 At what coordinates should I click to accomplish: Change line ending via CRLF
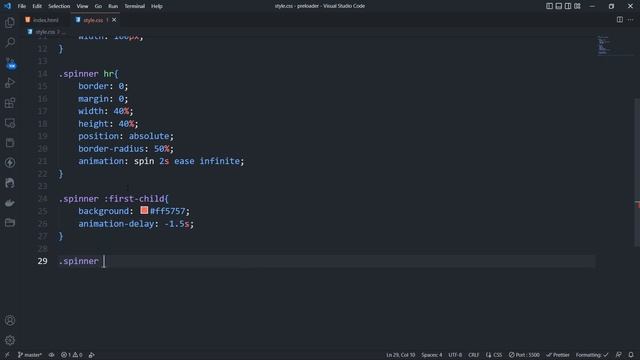[473, 355]
